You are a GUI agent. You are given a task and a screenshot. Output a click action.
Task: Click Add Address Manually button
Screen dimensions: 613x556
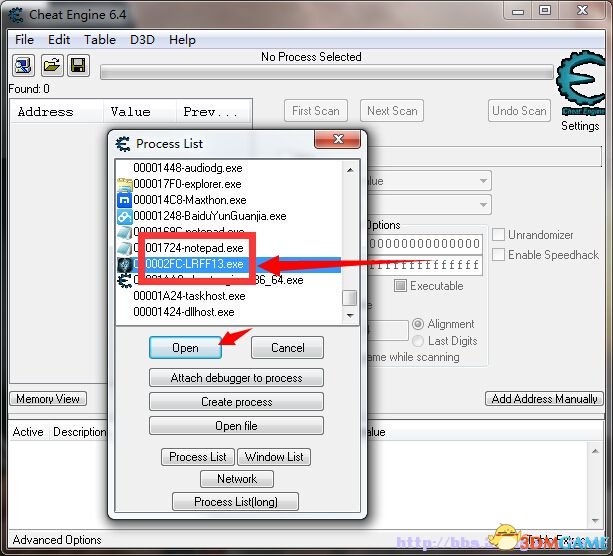pos(544,398)
